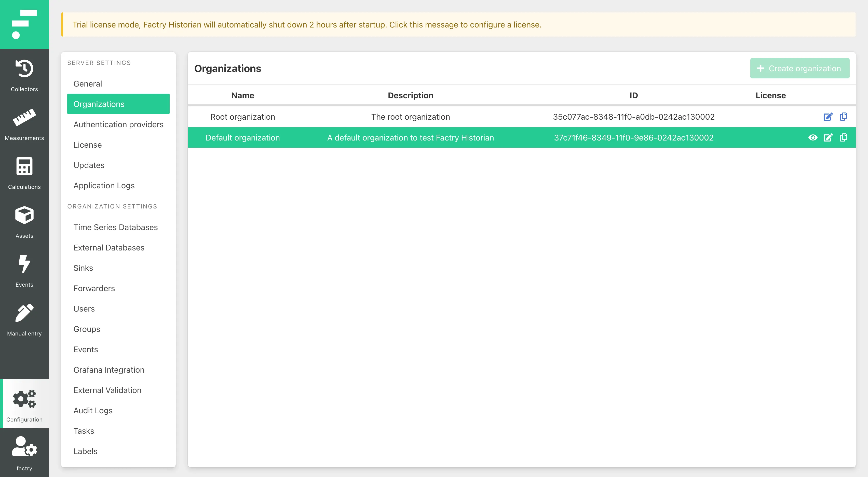This screenshot has height=477, width=868.
Task: Edit the Default organization
Action: (828, 138)
